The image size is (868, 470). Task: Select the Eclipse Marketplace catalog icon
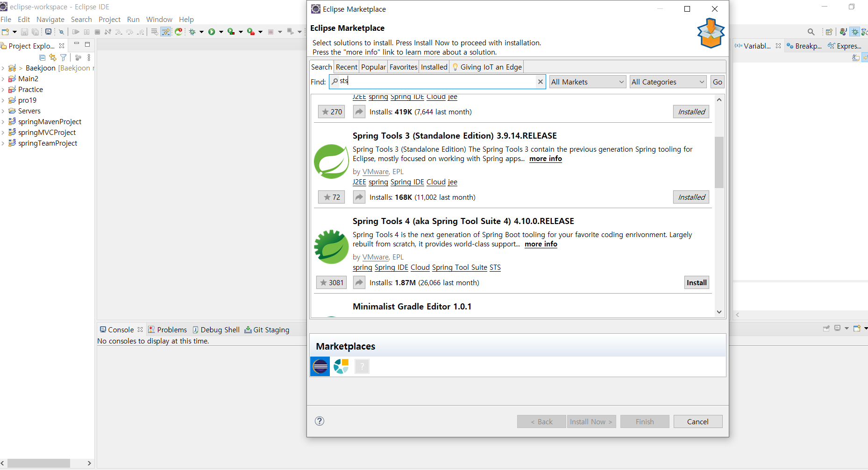[x=320, y=366]
